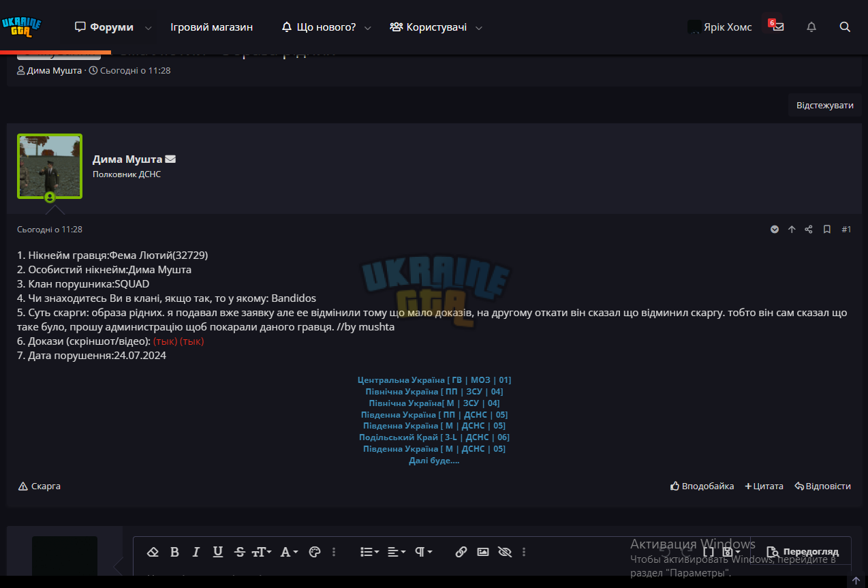
Task: Click the Сьогодні о 11:28 timestamp under the title
Action: [135, 70]
